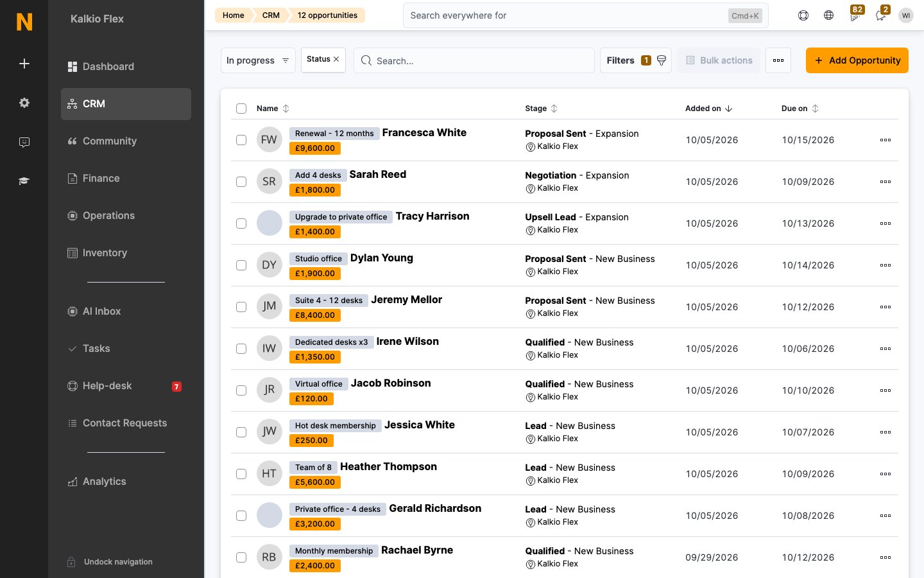Image resolution: width=924 pixels, height=578 pixels.
Task: Sort by the Name column
Action: click(x=273, y=109)
